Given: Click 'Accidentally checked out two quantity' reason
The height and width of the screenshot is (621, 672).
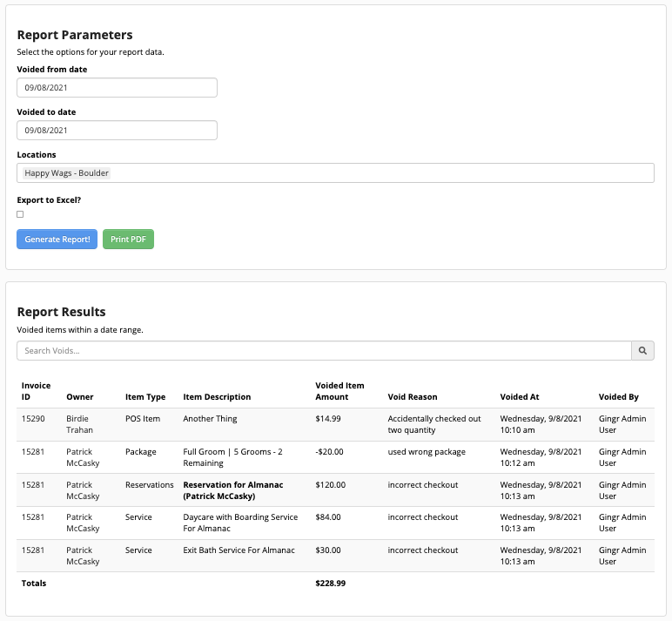Looking at the screenshot, I should (434, 424).
